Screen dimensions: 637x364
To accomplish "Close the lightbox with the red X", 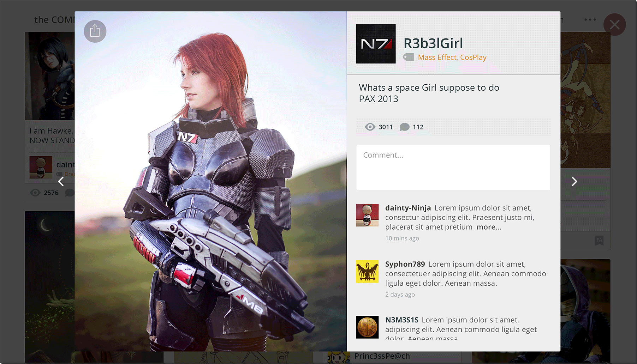I will 614,25.
